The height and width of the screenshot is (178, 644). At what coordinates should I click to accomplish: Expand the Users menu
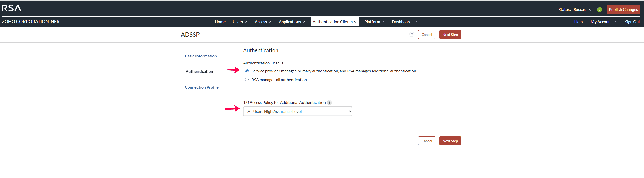pyautogui.click(x=239, y=22)
